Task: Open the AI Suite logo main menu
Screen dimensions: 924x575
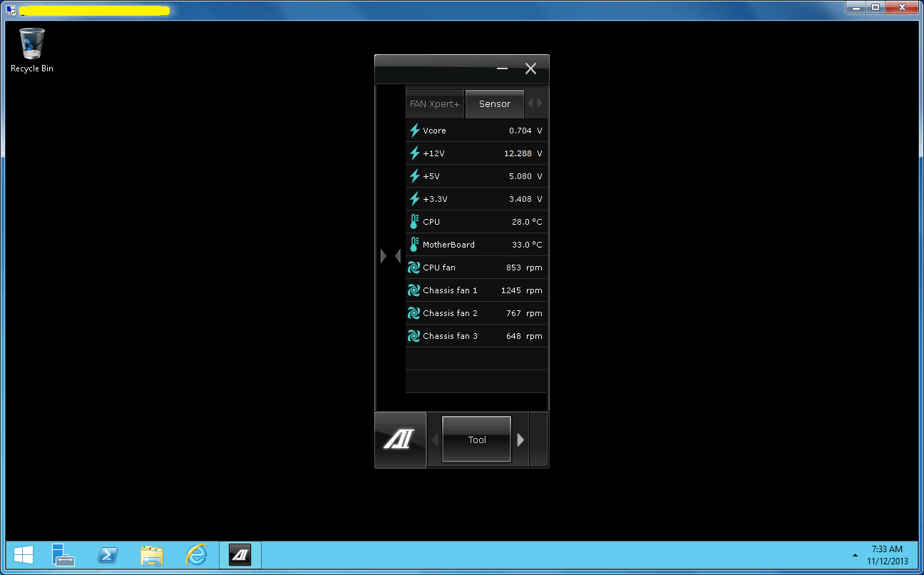Action: 400,439
